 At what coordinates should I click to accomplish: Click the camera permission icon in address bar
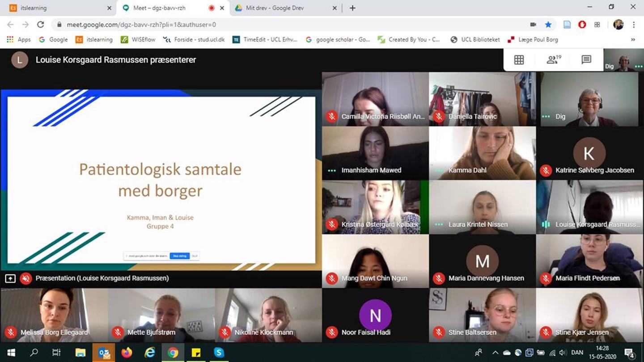pos(533,25)
